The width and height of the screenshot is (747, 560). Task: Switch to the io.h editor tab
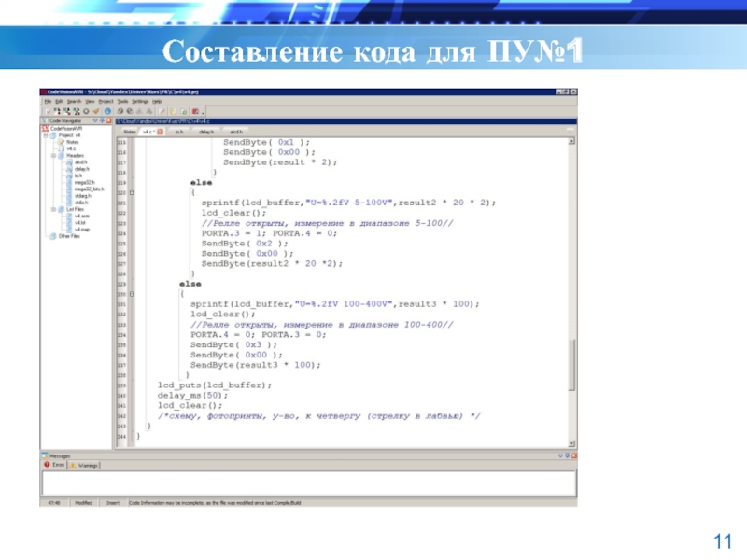(179, 132)
